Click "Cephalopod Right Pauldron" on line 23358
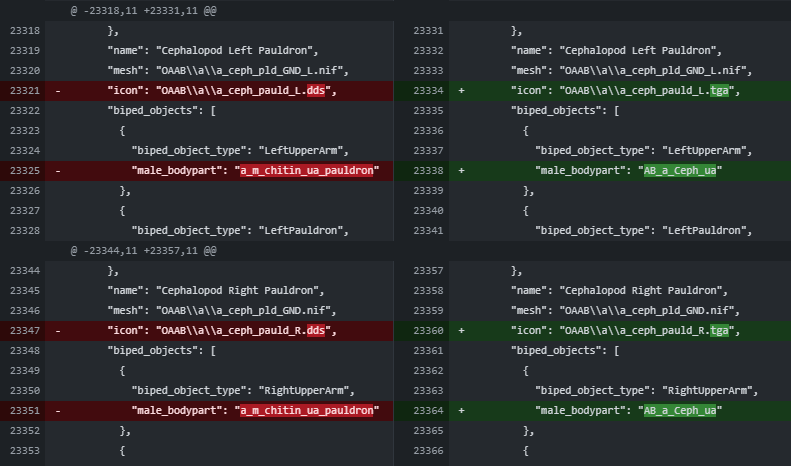791x466 pixels. 641,290
